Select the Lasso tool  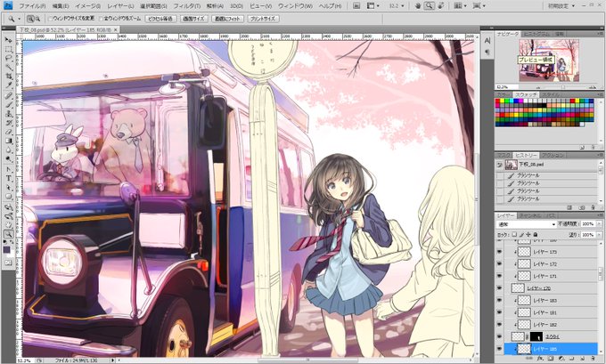click(9, 58)
